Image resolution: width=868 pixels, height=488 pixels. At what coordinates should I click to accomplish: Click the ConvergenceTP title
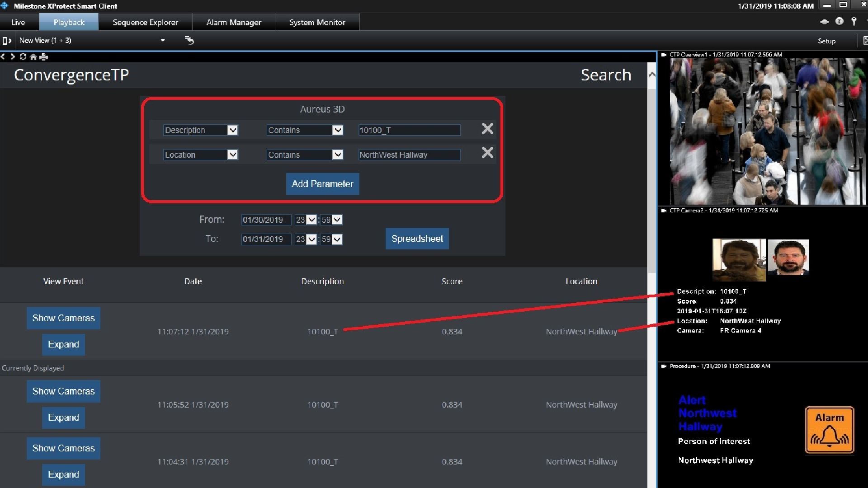[x=71, y=75]
